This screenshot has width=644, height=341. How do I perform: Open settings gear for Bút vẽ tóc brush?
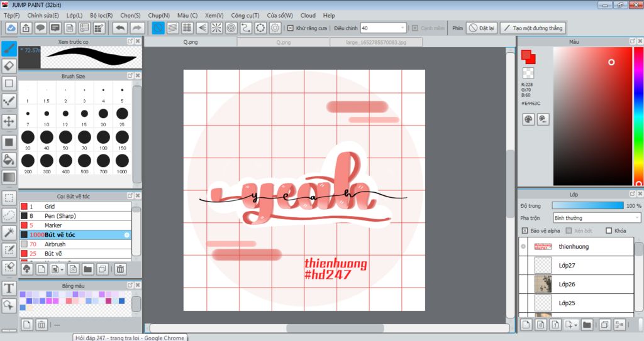pos(127,235)
